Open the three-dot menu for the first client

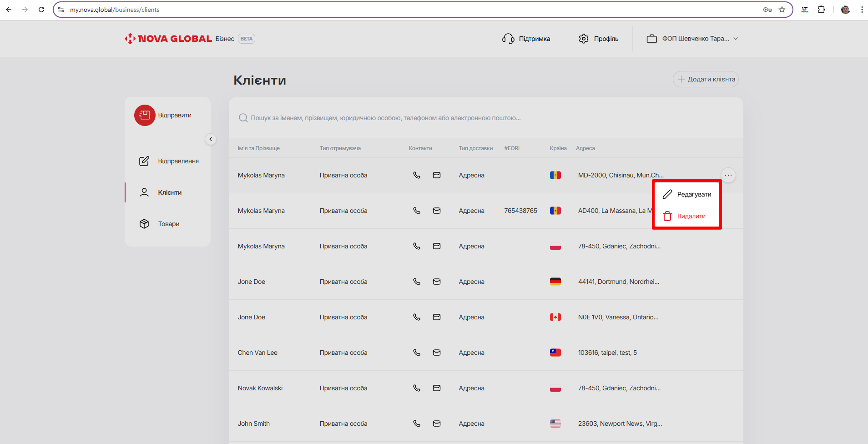pyautogui.click(x=728, y=175)
